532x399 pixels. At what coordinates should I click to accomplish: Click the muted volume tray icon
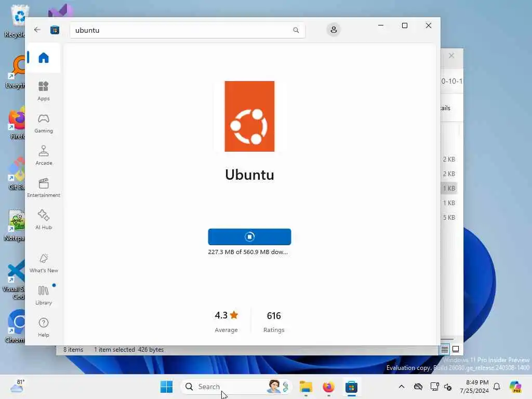pyautogui.click(x=448, y=387)
